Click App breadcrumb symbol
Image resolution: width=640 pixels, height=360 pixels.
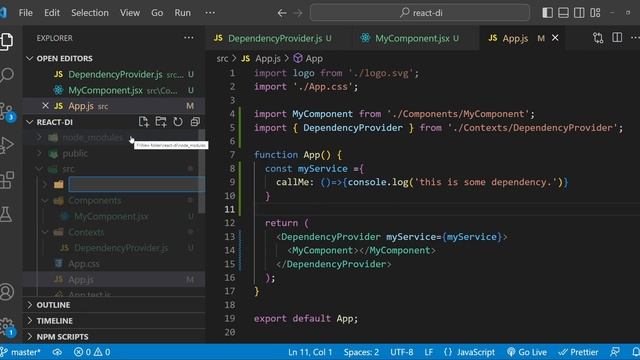point(309,58)
